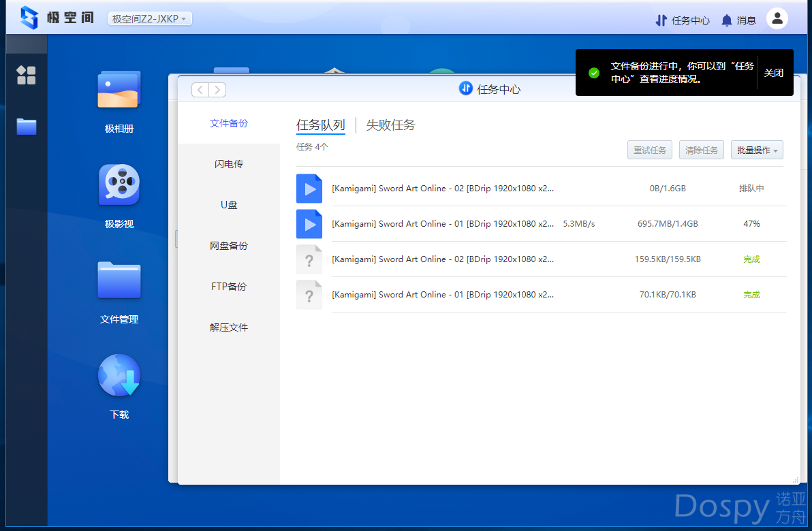Select 解压文件 in the side menu
812x531 pixels.
(228, 327)
